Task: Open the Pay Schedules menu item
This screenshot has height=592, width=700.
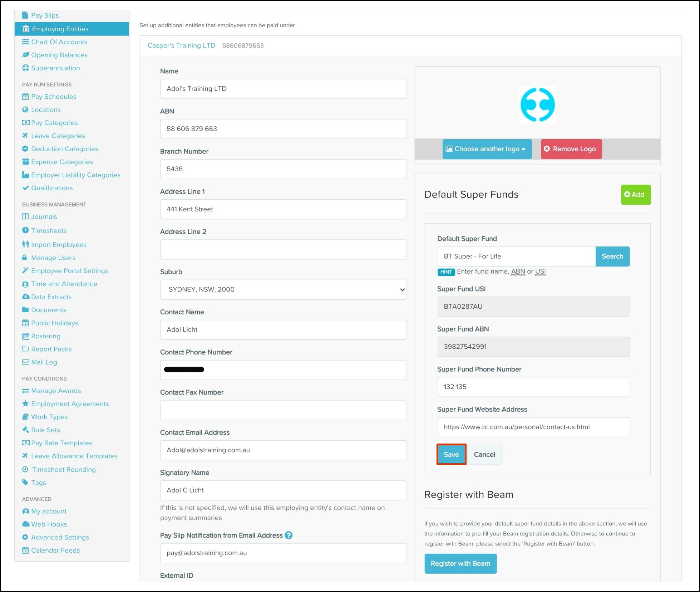Action: tap(53, 97)
